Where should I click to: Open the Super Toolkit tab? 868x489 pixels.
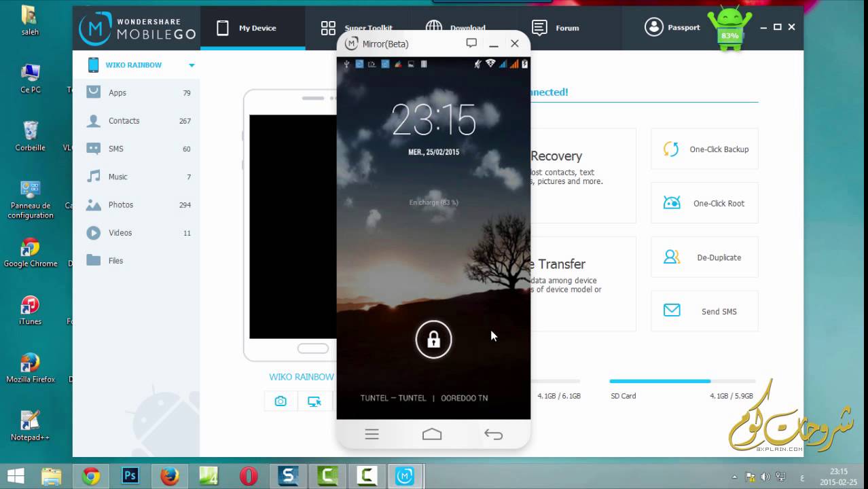pyautogui.click(x=357, y=28)
